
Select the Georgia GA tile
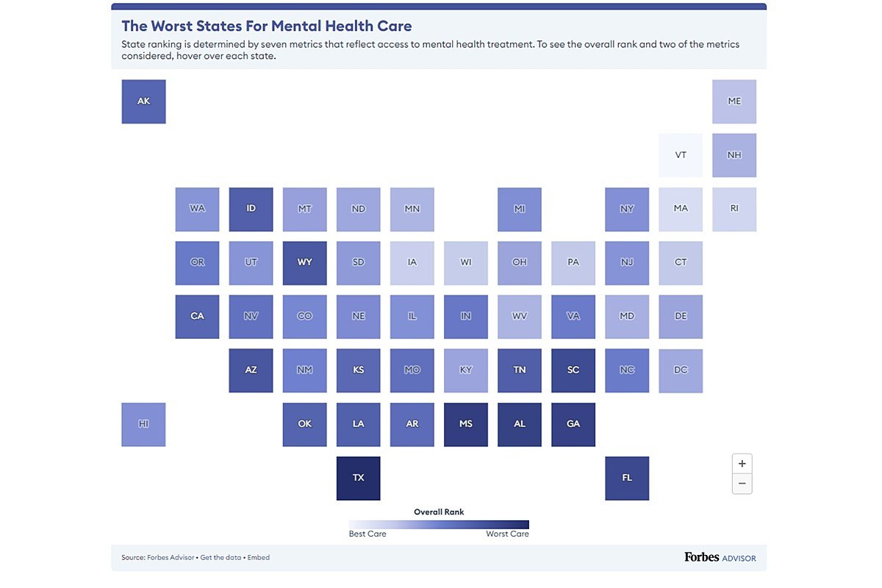[573, 424]
